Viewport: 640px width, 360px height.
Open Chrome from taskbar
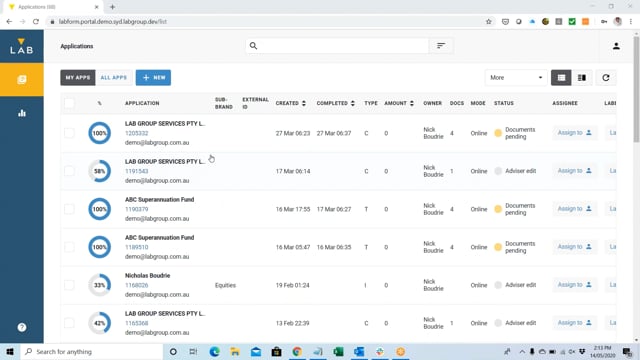(297, 351)
